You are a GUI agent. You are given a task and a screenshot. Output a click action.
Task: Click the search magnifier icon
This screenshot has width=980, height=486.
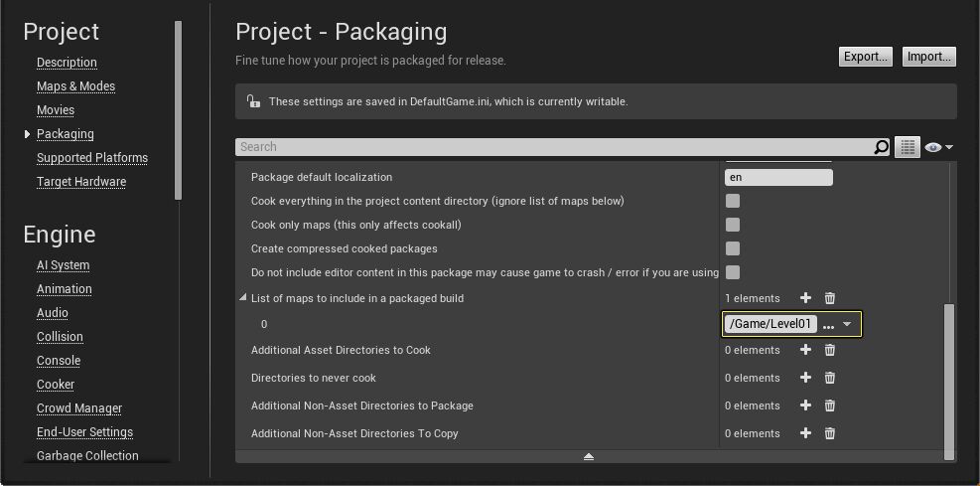881,147
